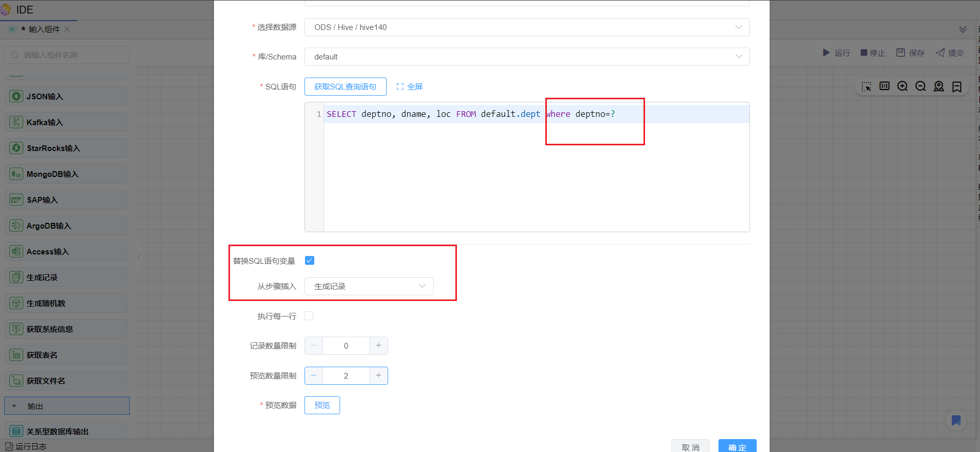
Task: Collapse the component sidebar with arrow
Action: click(x=139, y=257)
